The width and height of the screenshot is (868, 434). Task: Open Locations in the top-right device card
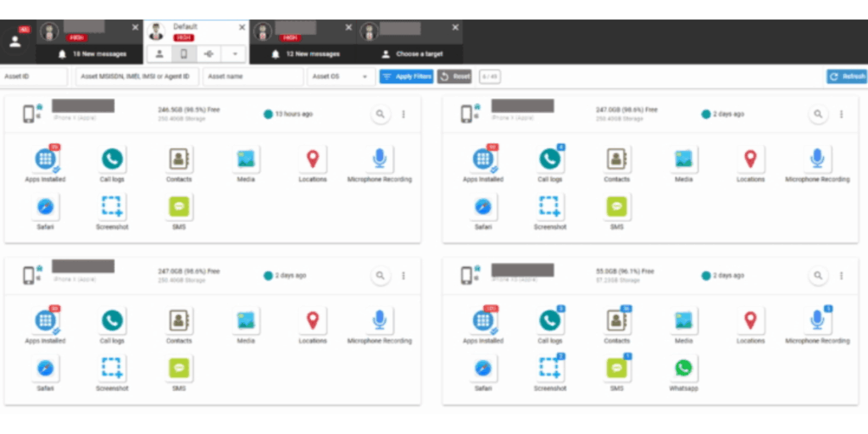point(750,159)
